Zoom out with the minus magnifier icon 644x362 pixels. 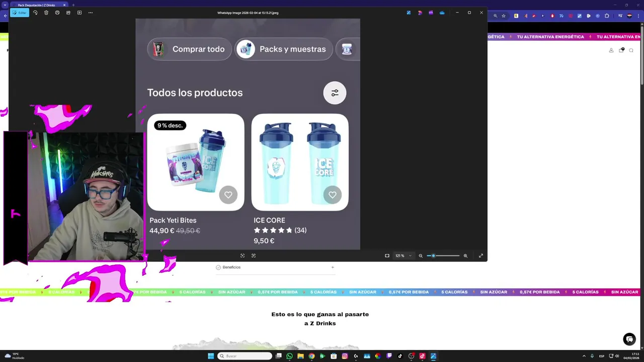(421, 255)
